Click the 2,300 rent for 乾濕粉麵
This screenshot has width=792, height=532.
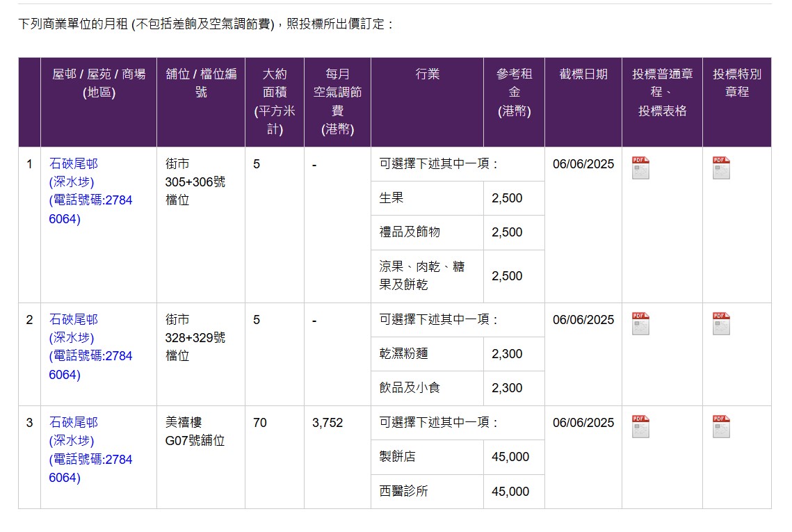coord(507,354)
